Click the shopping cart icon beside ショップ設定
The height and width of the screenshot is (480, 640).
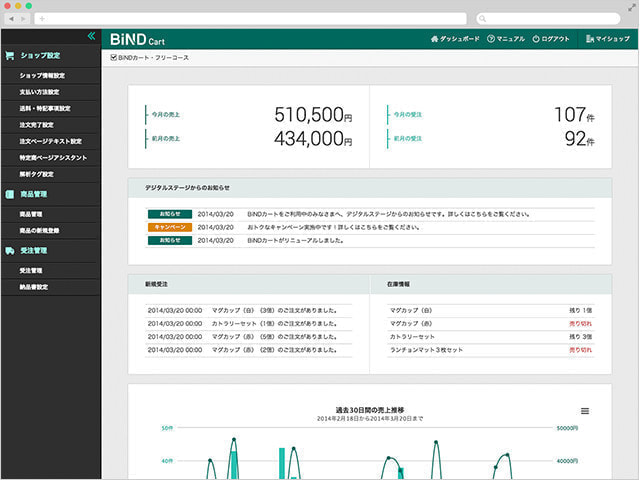(x=10, y=56)
